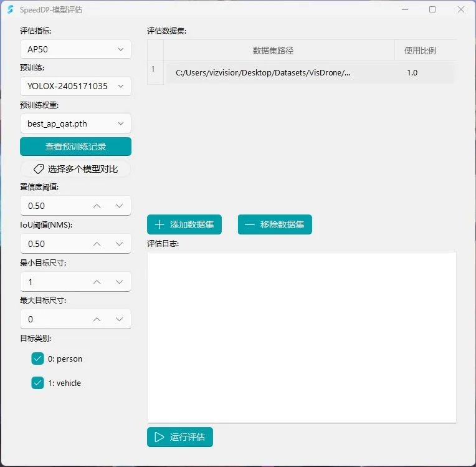Close the SpeedDP window
This screenshot has height=467, width=476.
461,9
